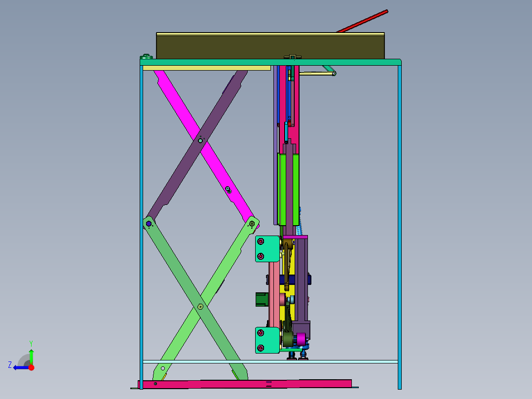Select the pink base rail at bottom

tap(245, 384)
